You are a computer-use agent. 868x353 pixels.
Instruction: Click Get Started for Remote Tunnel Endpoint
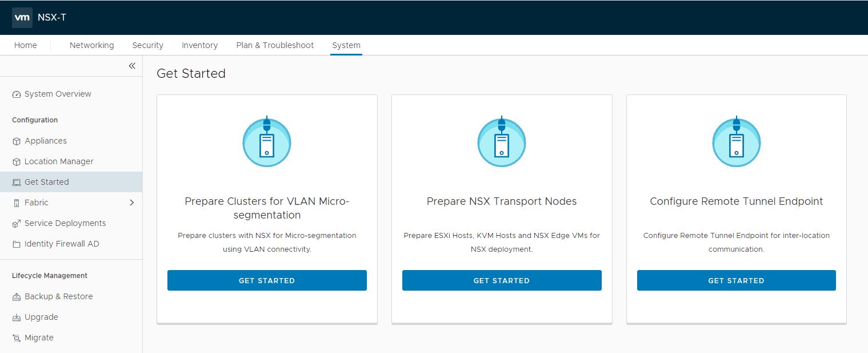click(x=736, y=280)
